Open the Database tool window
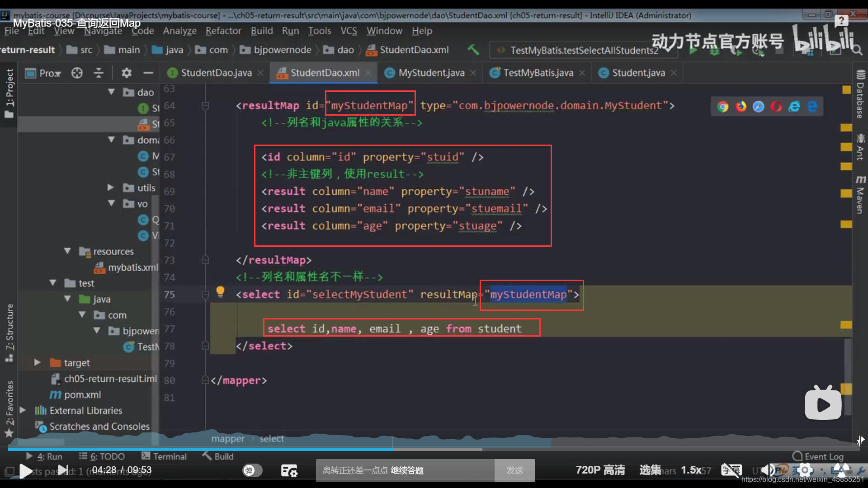 tap(860, 94)
